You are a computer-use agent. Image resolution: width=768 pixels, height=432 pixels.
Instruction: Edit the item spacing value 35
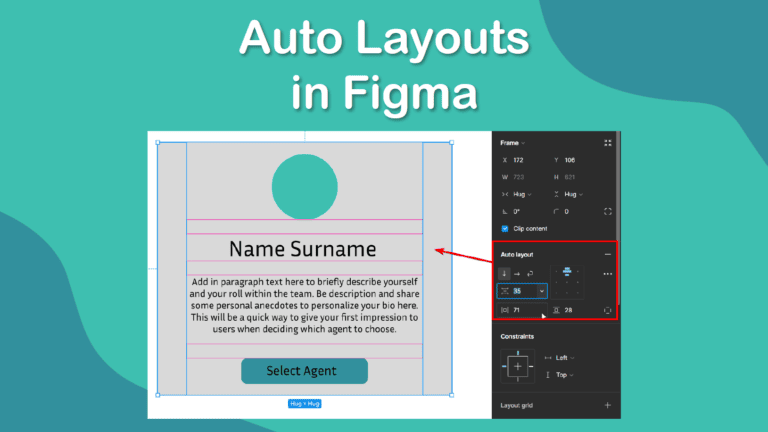(517, 291)
